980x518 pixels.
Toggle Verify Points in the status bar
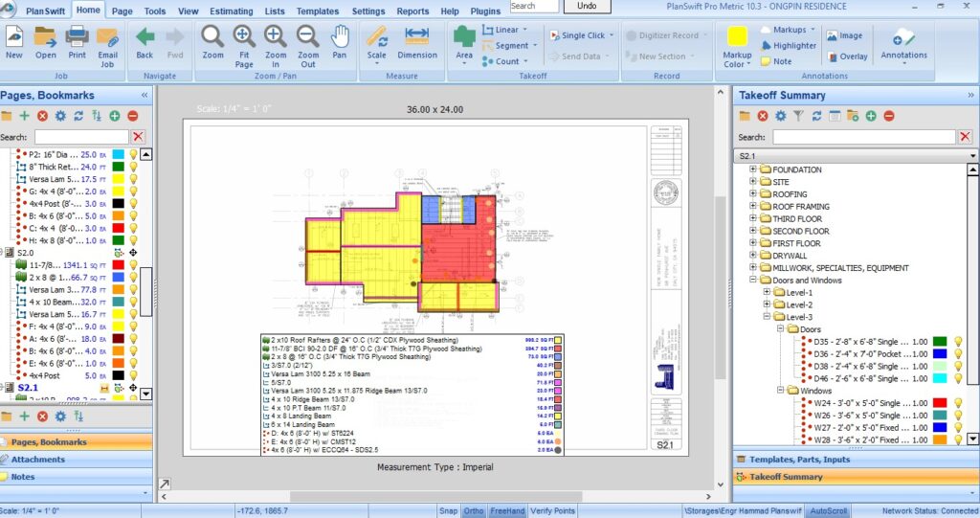coord(552,511)
